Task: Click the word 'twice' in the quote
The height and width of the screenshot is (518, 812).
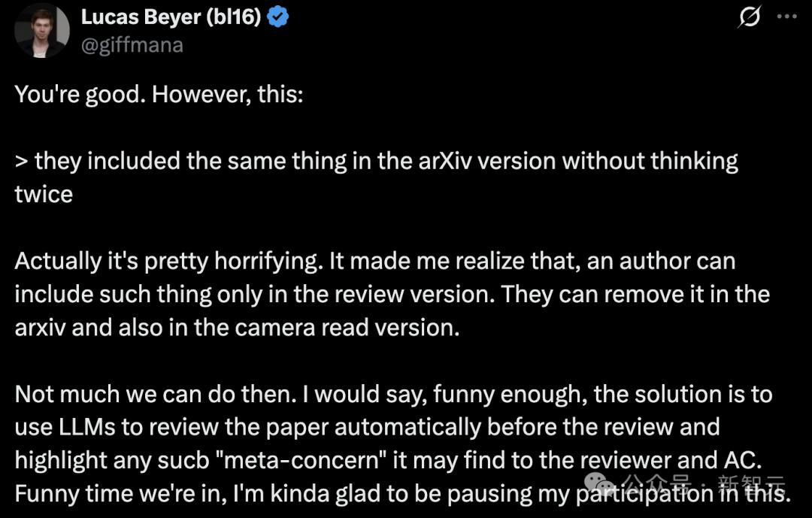Action: pyautogui.click(x=44, y=194)
